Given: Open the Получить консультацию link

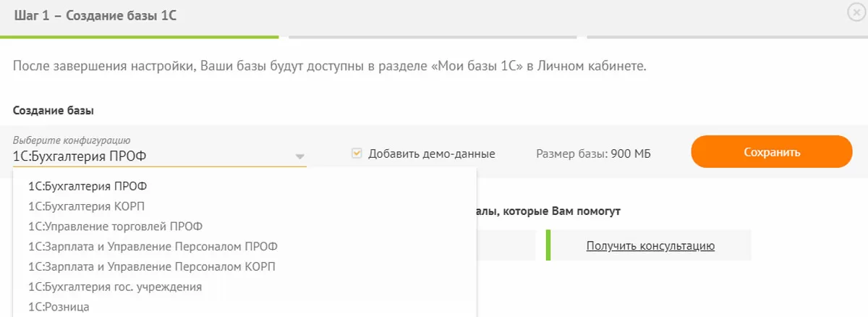Looking at the screenshot, I should coord(651,246).
